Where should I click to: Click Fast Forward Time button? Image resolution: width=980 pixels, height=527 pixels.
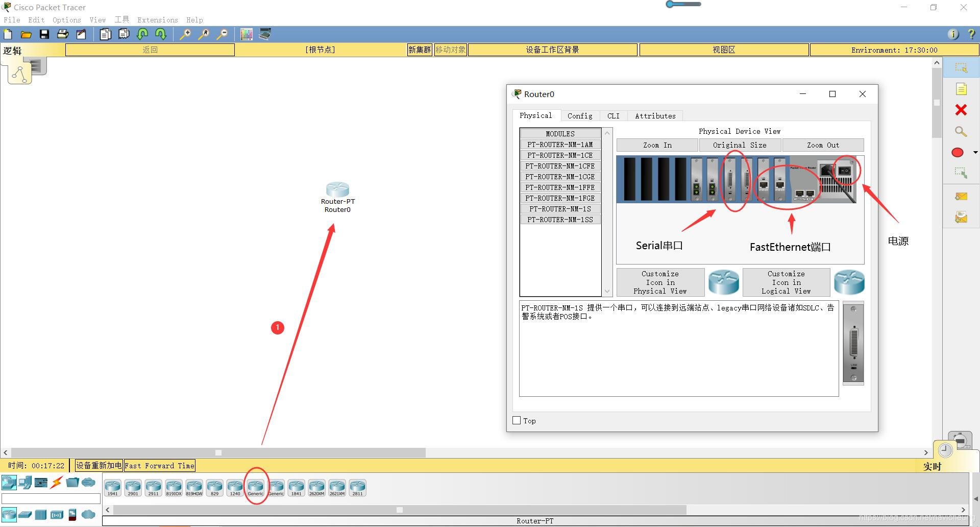coord(160,465)
